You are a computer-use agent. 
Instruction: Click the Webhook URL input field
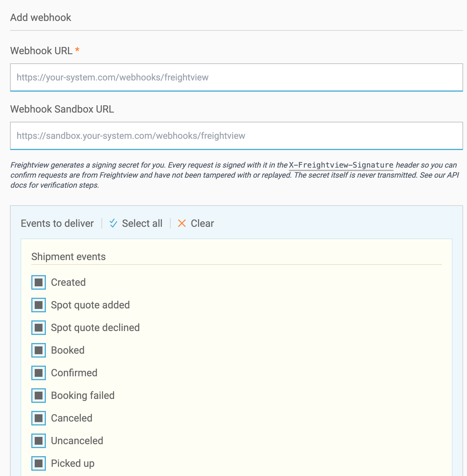237,77
